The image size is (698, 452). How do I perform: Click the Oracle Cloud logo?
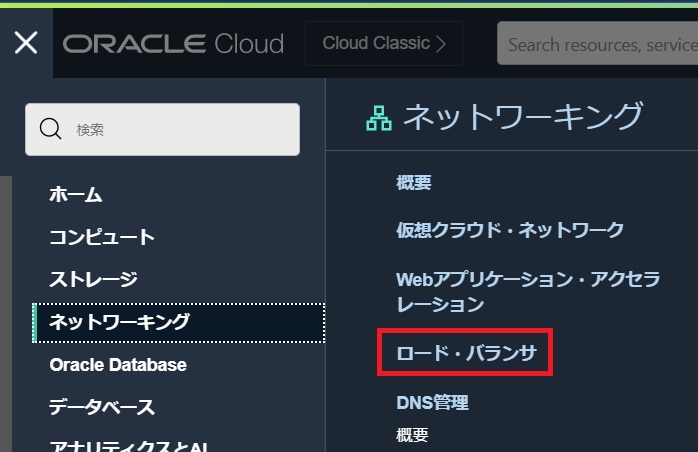[173, 44]
